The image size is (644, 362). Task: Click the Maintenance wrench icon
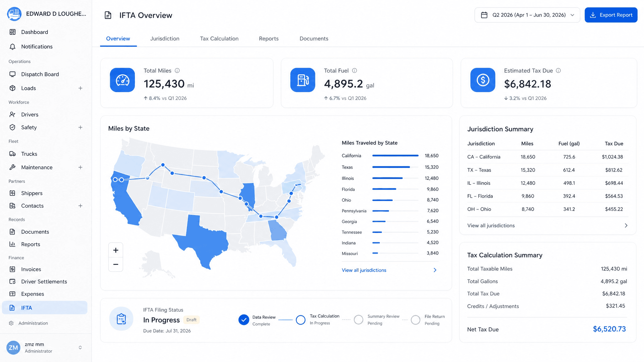pyautogui.click(x=13, y=167)
